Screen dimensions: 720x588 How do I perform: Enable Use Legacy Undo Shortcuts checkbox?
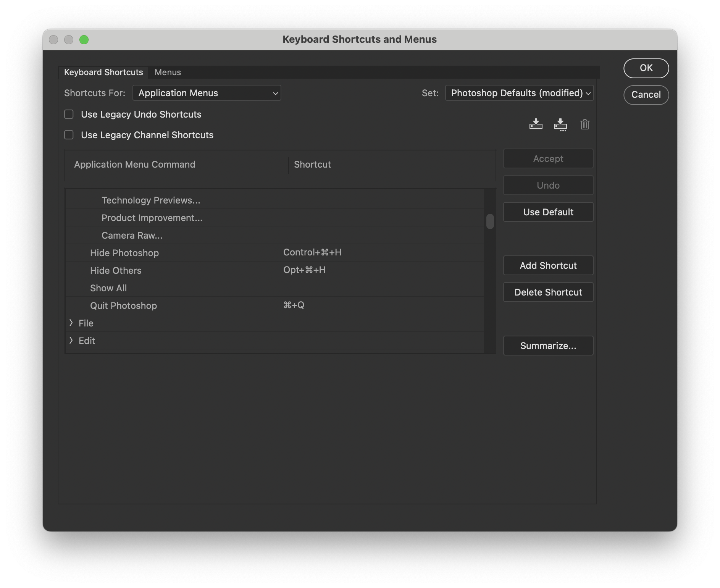69,114
